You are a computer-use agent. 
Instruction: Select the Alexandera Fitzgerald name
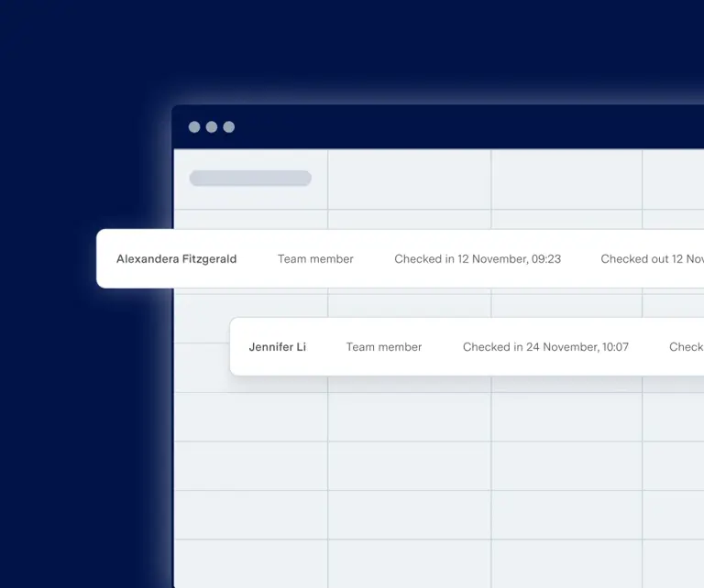point(176,259)
